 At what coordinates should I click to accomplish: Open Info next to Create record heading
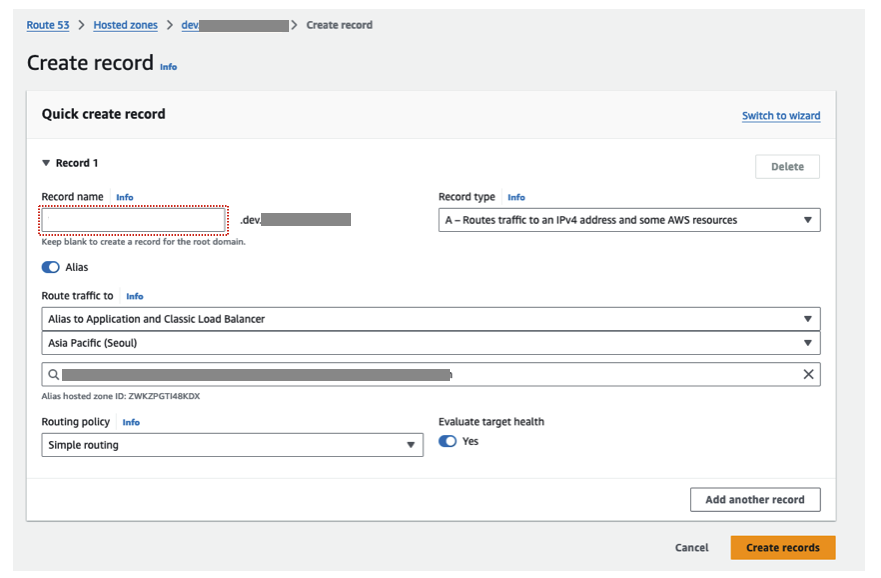[169, 67]
